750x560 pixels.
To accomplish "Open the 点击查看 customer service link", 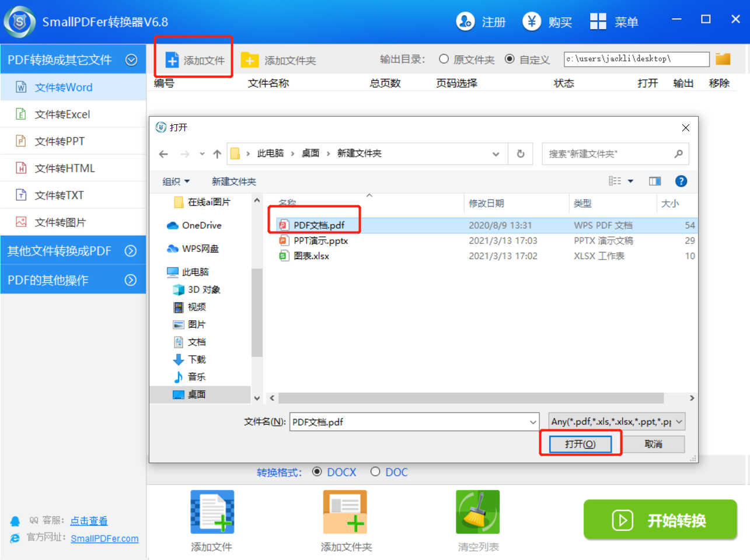I will tap(89, 521).
